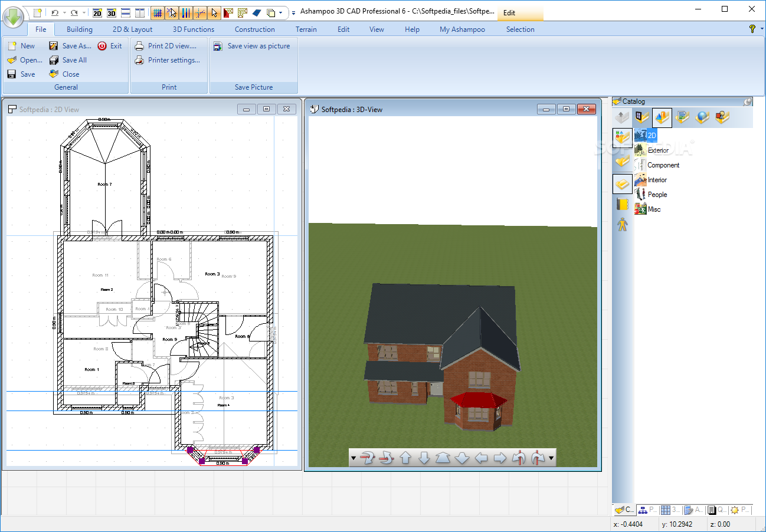Click the gold corner pattern tool
The image size is (766, 532).
click(x=243, y=12)
